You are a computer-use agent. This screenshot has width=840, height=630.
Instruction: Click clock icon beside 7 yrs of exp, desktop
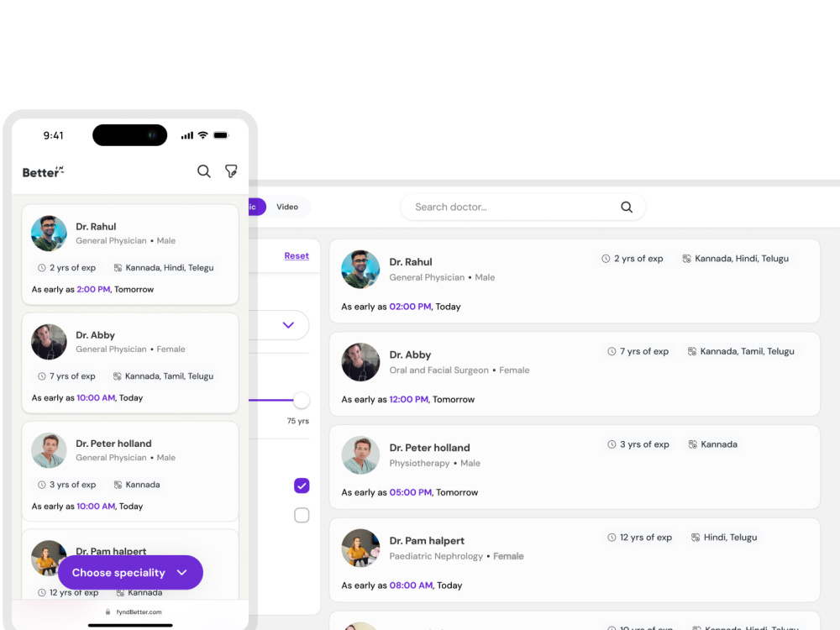tap(612, 351)
